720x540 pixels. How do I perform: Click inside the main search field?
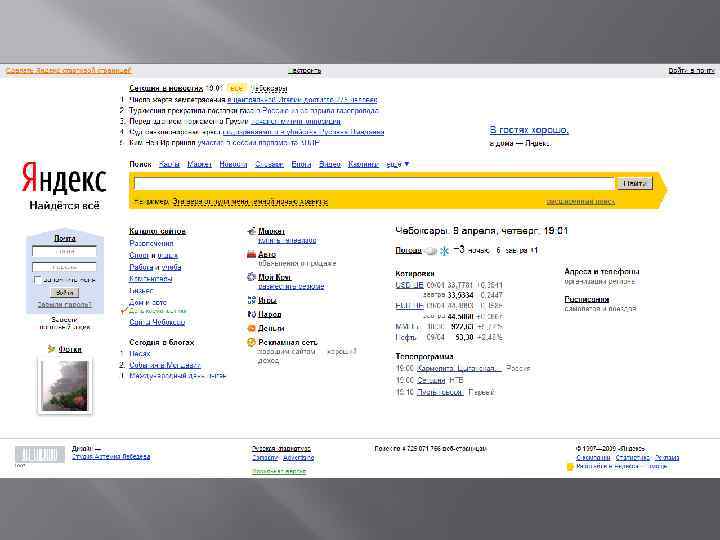(x=374, y=183)
